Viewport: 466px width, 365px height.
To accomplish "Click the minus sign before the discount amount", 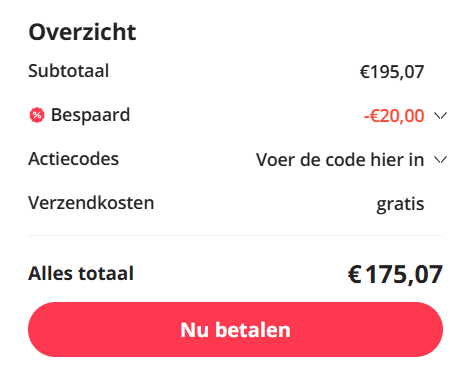I will 366,117.
